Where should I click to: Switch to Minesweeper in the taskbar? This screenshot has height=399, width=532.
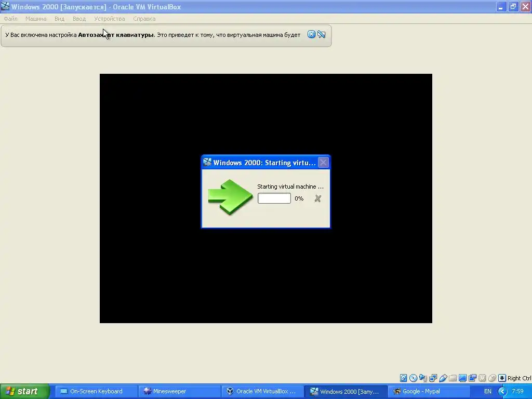point(179,391)
